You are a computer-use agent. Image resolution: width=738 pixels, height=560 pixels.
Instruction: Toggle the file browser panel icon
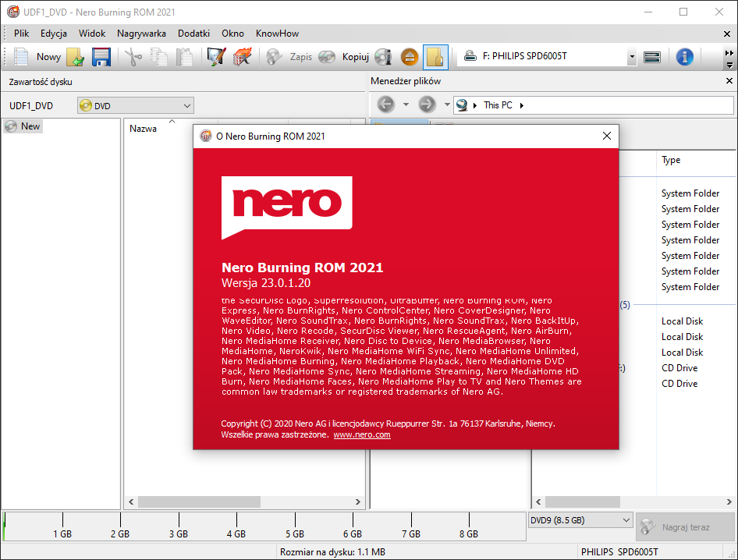click(435, 57)
